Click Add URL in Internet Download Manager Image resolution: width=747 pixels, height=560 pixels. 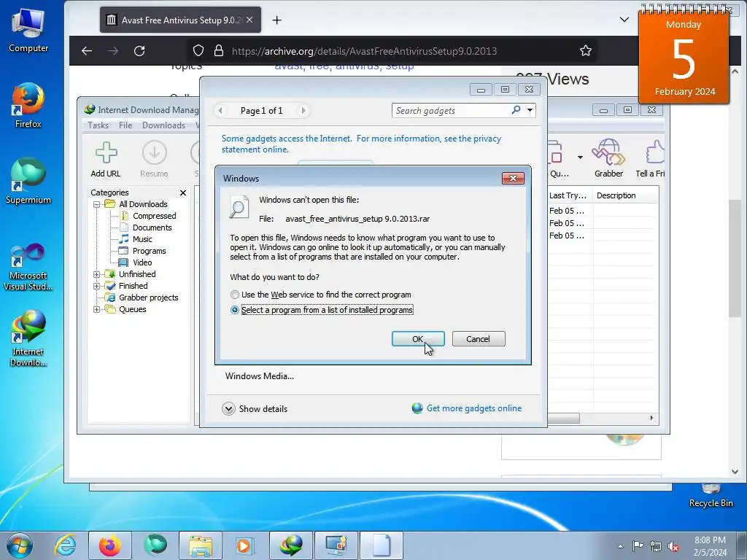(106, 160)
